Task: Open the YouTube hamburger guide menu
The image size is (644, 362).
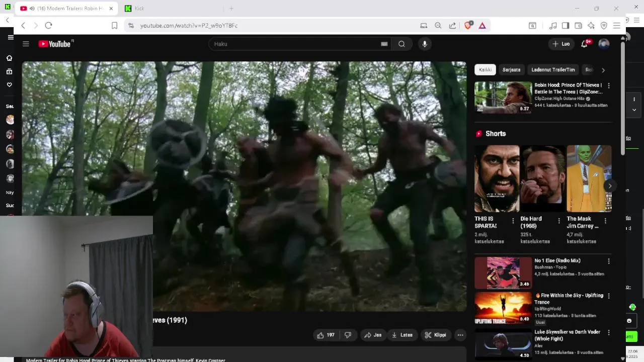Action: tap(26, 44)
